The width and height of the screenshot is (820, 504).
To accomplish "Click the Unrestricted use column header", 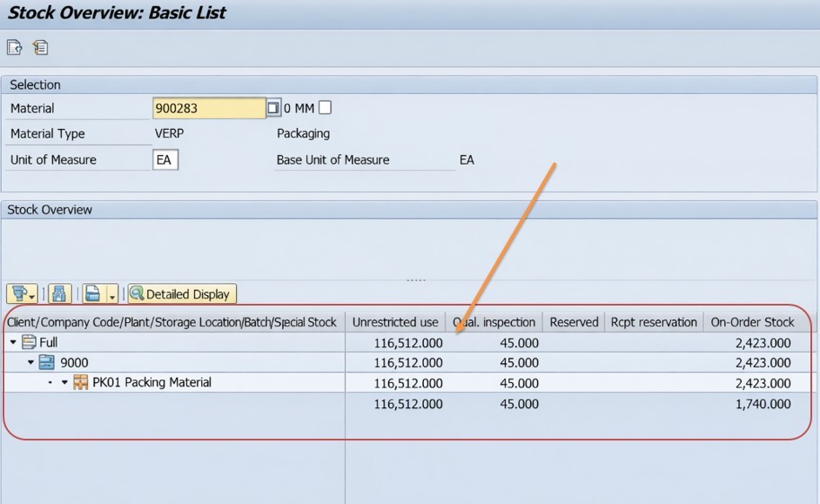I will (x=395, y=322).
